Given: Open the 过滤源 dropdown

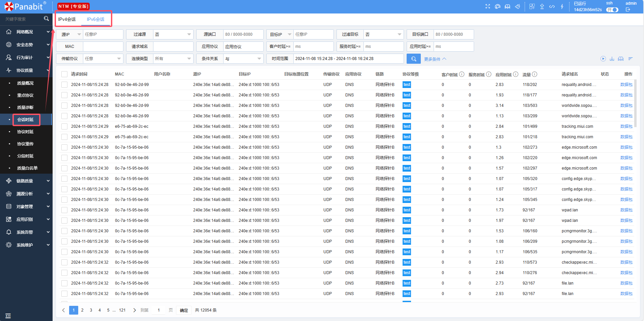Looking at the screenshot, I should [173, 34].
